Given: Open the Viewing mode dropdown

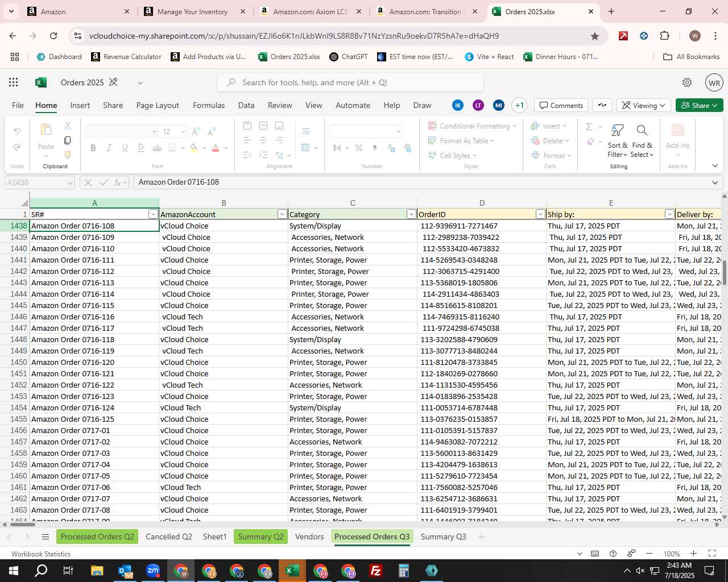Looking at the screenshot, I should [643, 105].
